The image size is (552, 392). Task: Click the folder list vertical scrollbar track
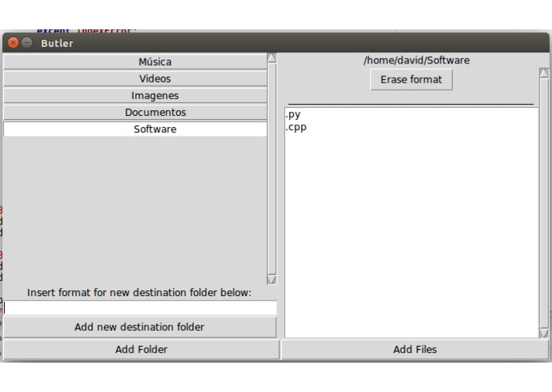(x=272, y=169)
